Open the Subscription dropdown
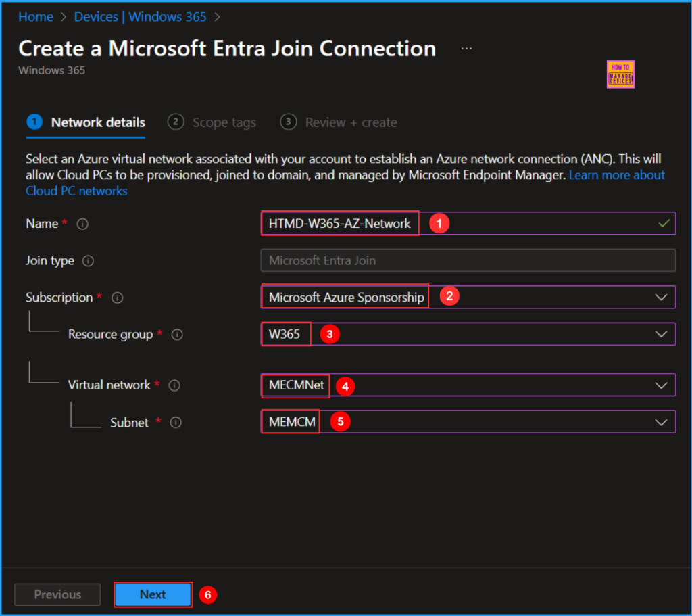Image resolution: width=692 pixels, height=616 pixels. point(468,298)
